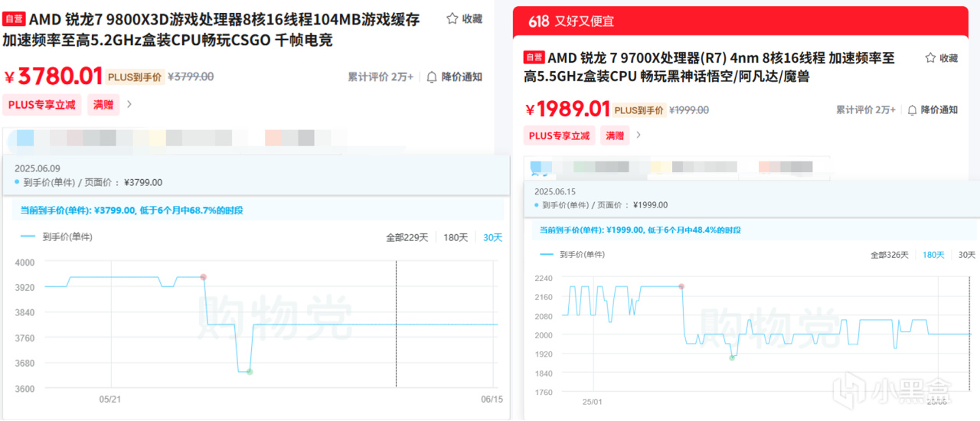Click red highest-price marker on right chart
Viewport: 980px width, 421px height.
click(681, 286)
